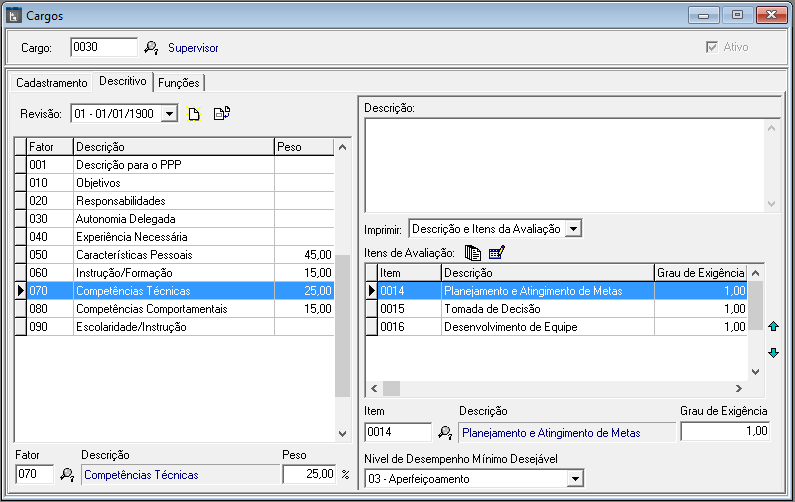The width and height of the screenshot is (795, 502).
Task: Select item Planejamento e Atingimento de Metas
Action: [556, 291]
